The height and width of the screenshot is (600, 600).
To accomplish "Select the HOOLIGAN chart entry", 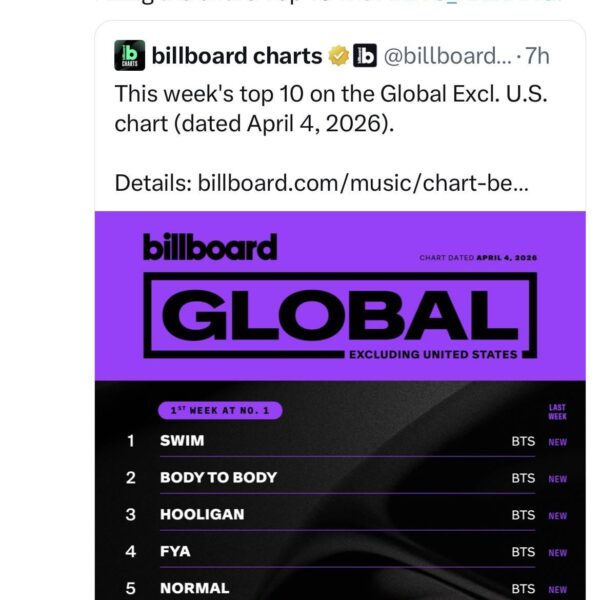I will (201, 515).
